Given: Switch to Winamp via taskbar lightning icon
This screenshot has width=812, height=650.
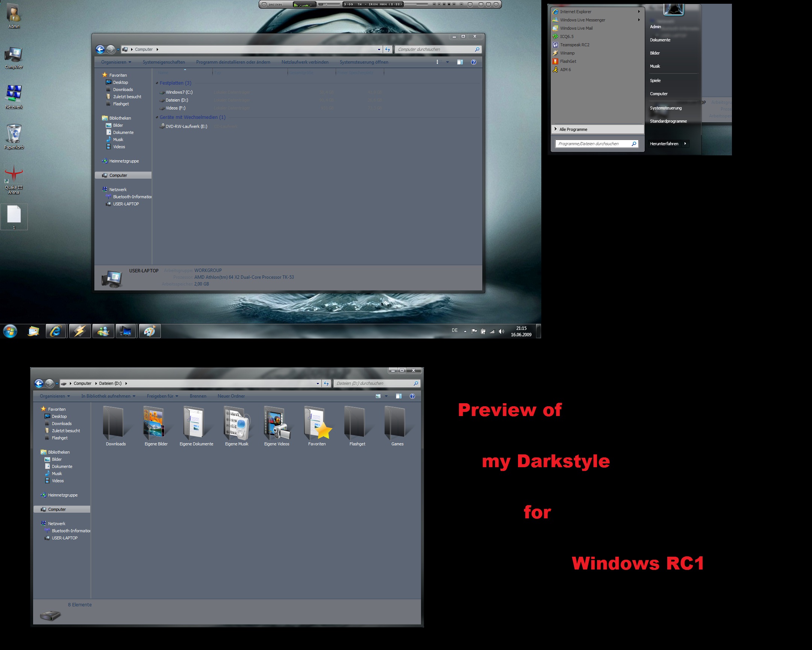Looking at the screenshot, I should pos(79,331).
